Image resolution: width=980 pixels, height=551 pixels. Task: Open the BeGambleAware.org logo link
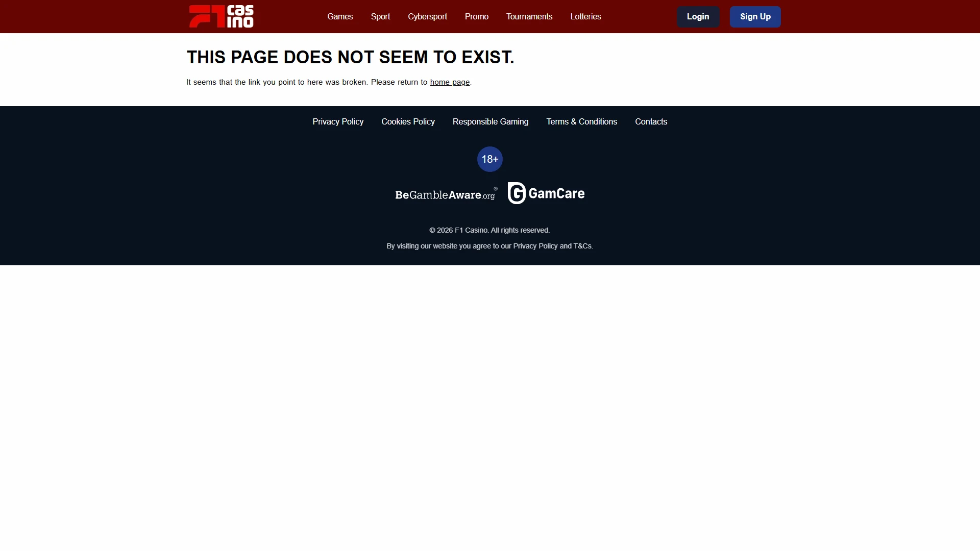click(x=446, y=194)
